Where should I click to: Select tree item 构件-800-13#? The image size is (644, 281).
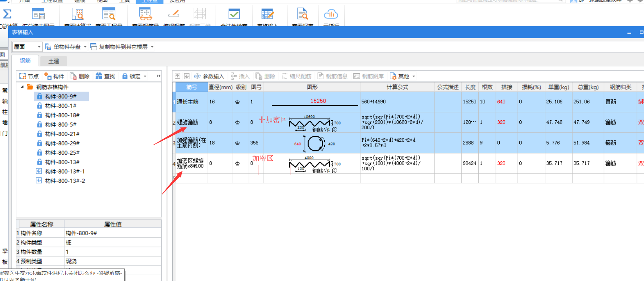pos(62,162)
